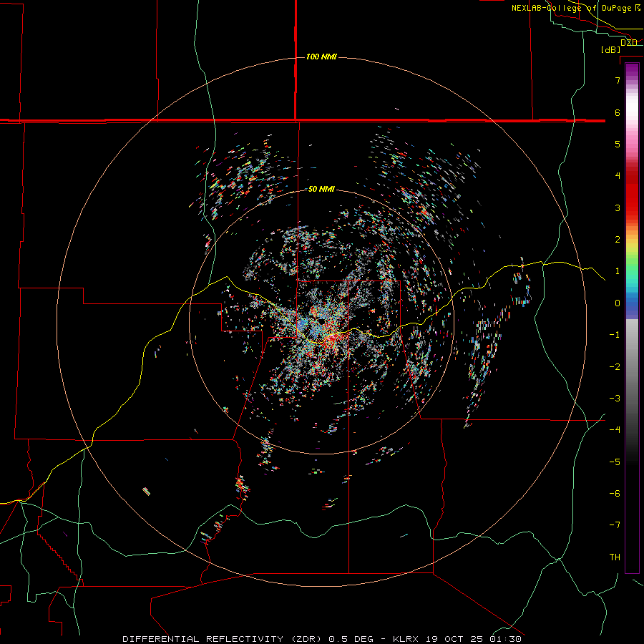644x644 pixels.
Task: Click the [dB] units label
Action: 611,49
